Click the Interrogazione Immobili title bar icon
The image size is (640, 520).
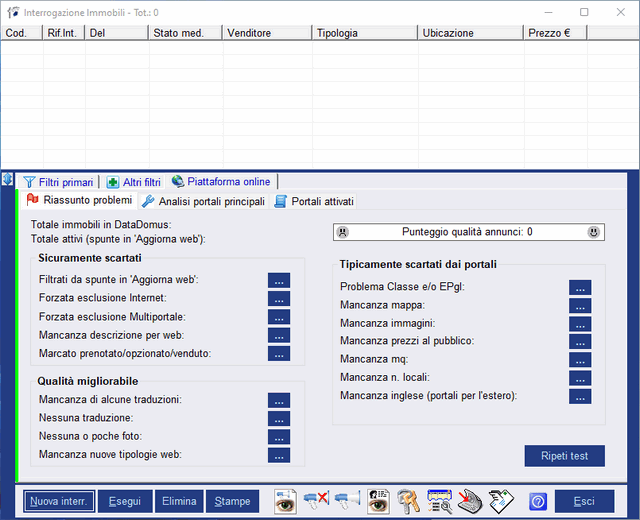coord(13,12)
